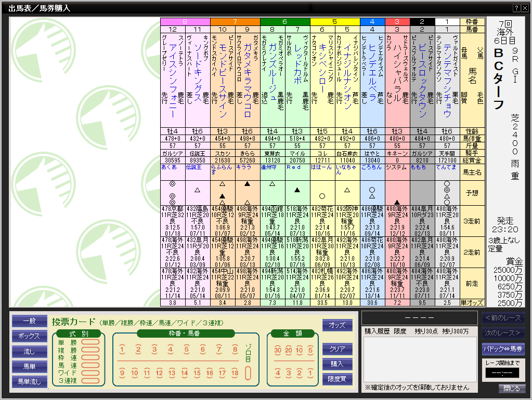The height and width of the screenshot is (400, 532).
Task: Click the 単オッズ value 33.5 cell
Action: (322, 303)
